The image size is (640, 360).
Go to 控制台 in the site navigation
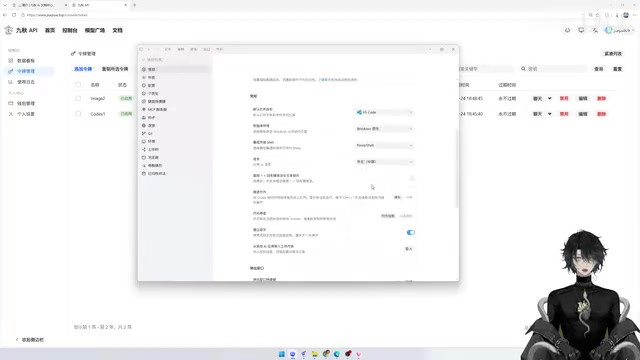click(x=70, y=30)
